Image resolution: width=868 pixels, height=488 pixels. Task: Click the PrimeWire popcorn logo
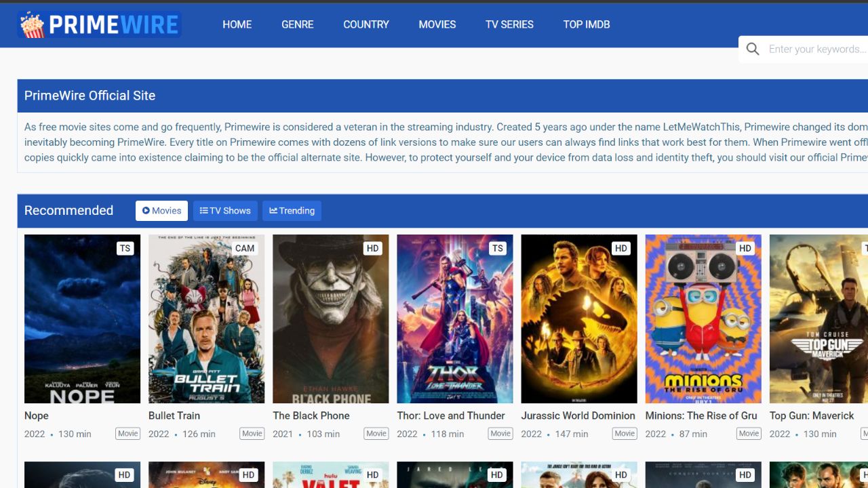click(x=100, y=24)
